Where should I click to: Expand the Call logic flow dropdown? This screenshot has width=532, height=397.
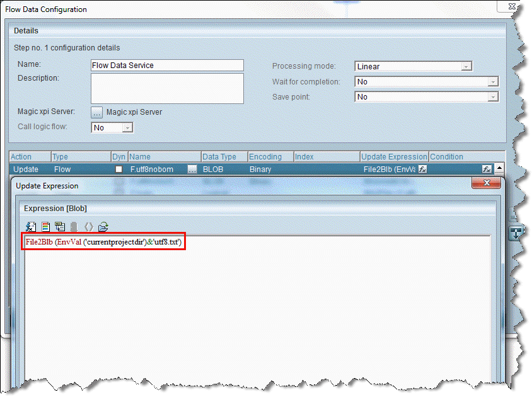pos(127,128)
